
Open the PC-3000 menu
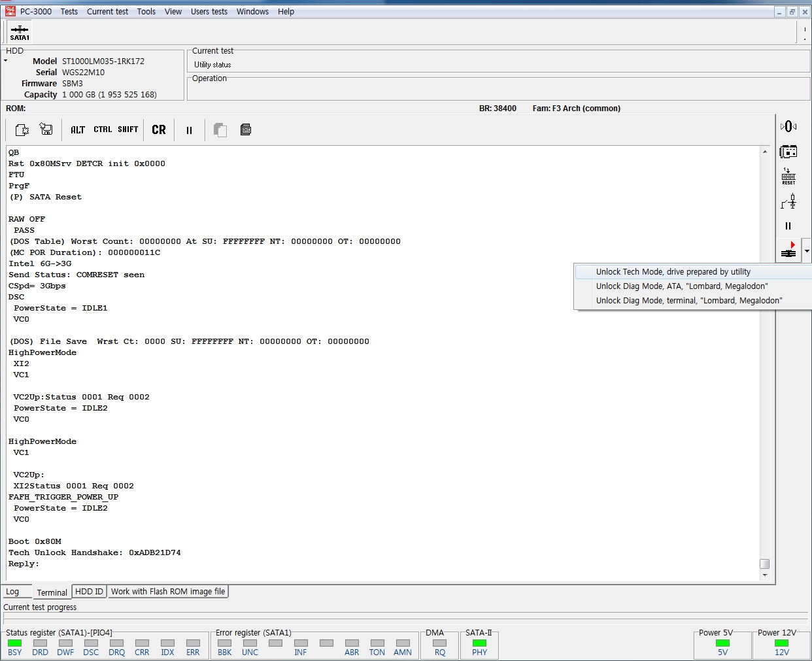click(x=36, y=12)
